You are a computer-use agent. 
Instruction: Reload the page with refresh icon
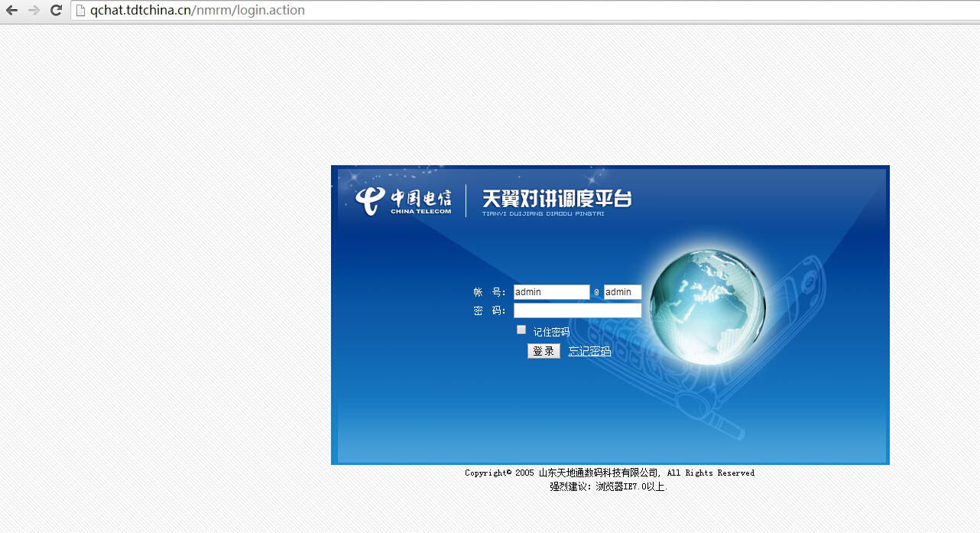(56, 11)
